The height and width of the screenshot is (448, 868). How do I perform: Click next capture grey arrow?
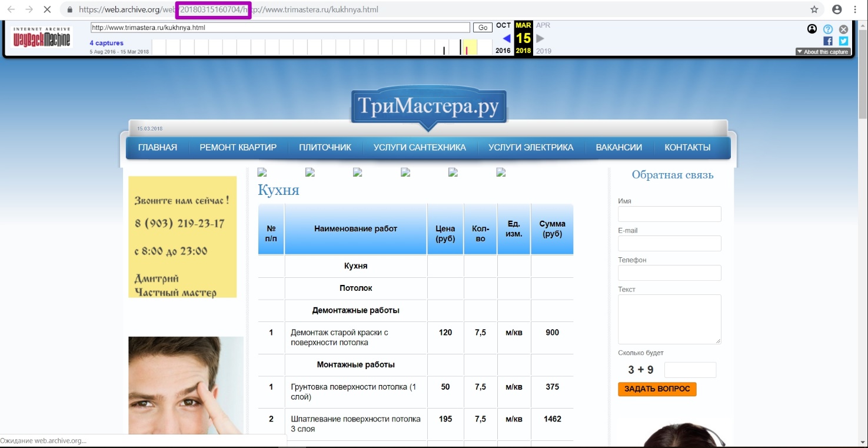[x=540, y=38]
